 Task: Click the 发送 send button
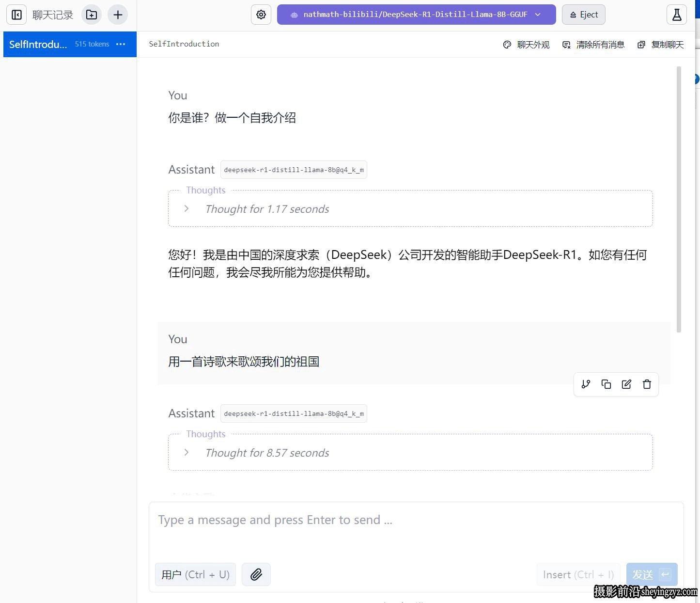[x=652, y=574]
